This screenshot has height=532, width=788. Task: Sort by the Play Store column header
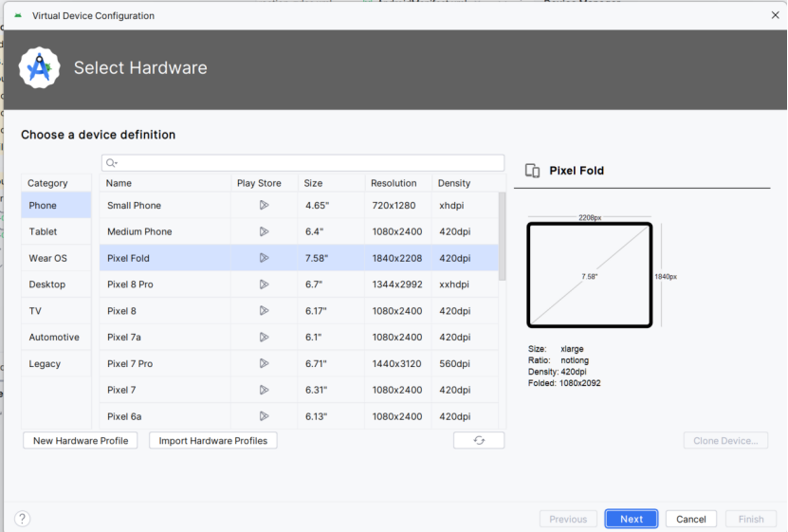pos(265,183)
